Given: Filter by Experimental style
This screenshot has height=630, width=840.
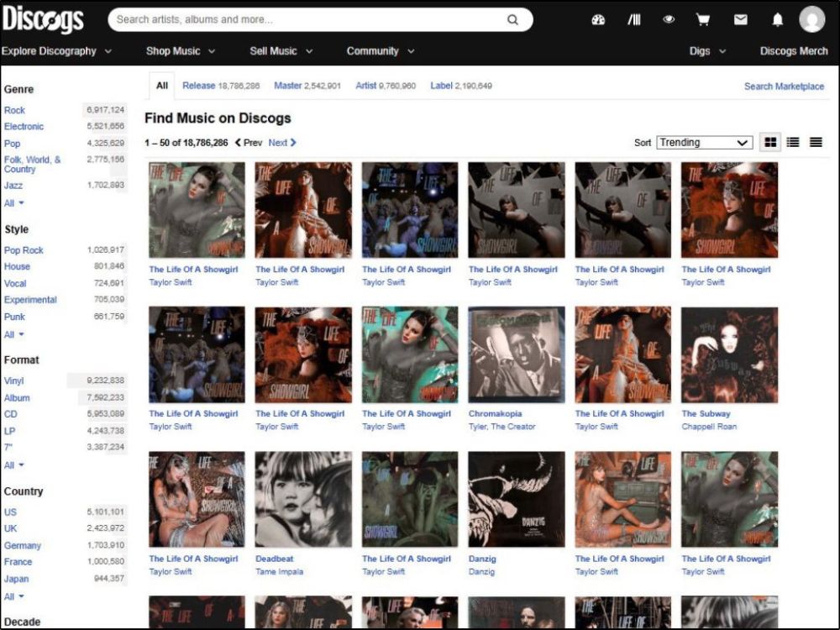Looking at the screenshot, I should click(x=30, y=300).
